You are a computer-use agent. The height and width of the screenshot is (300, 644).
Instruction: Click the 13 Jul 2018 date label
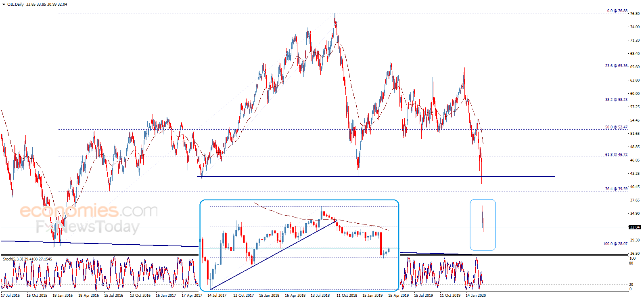tap(320, 296)
